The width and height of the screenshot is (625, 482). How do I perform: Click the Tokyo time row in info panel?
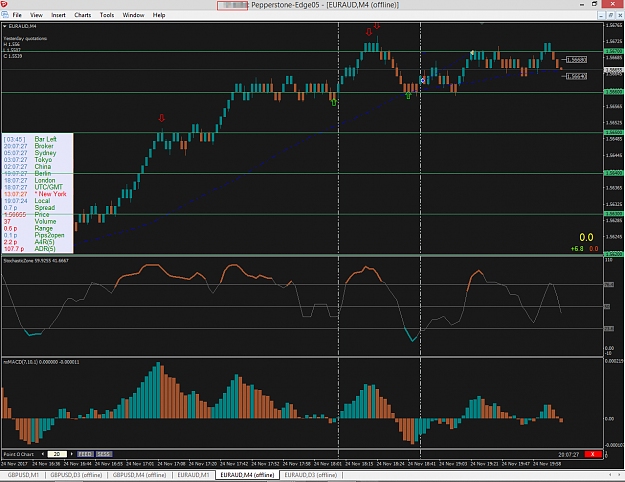pos(28,159)
